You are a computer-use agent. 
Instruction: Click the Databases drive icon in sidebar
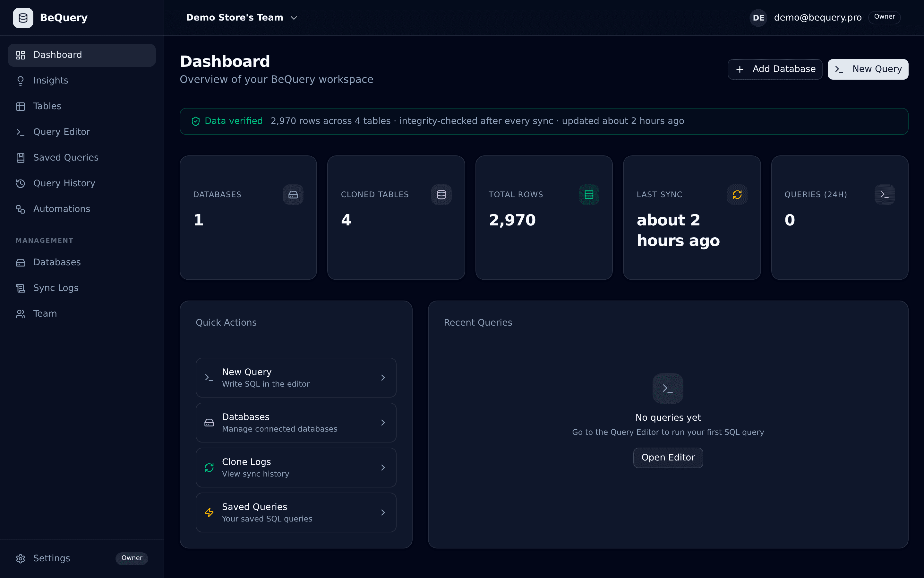pyautogui.click(x=21, y=262)
